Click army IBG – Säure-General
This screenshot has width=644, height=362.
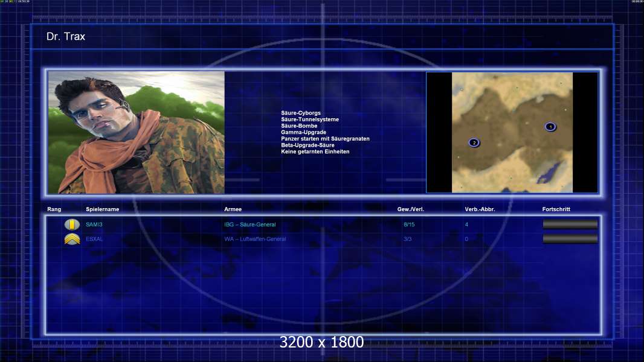(250, 224)
